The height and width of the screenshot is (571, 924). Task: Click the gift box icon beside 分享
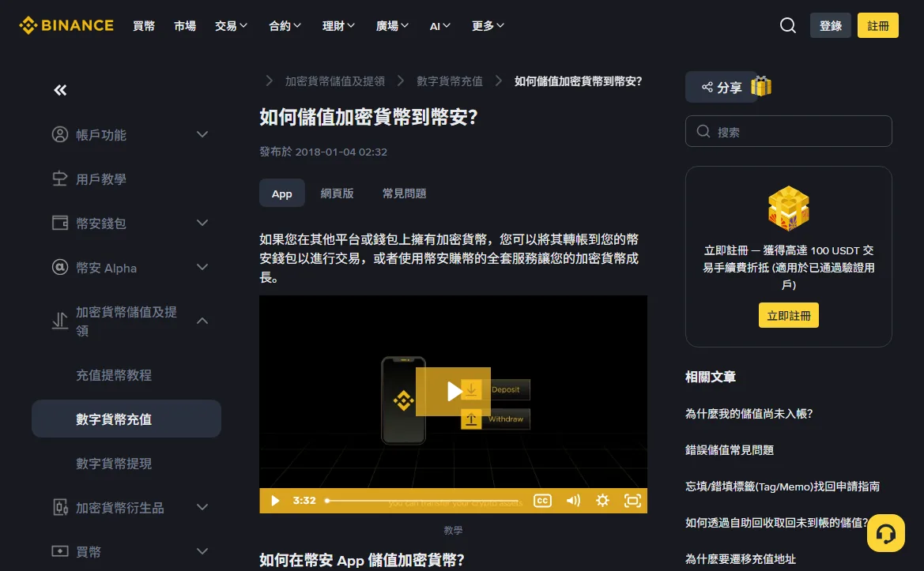pyautogui.click(x=760, y=87)
